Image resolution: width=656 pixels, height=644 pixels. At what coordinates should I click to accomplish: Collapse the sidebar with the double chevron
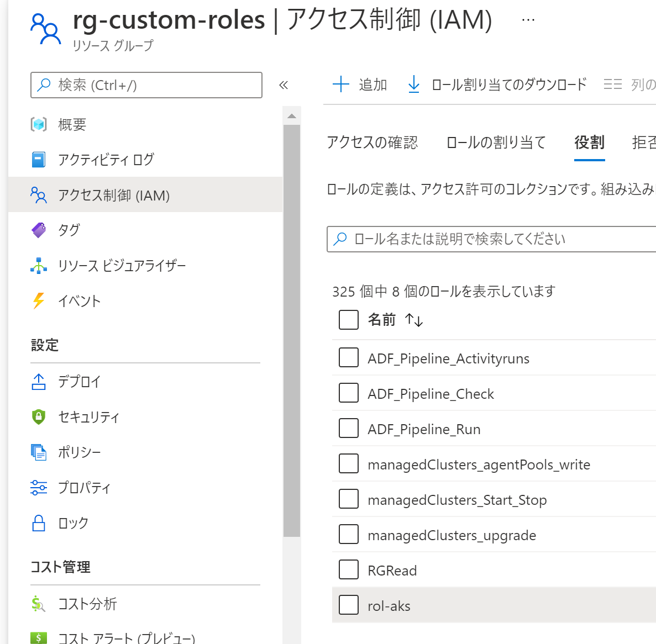coord(284,85)
